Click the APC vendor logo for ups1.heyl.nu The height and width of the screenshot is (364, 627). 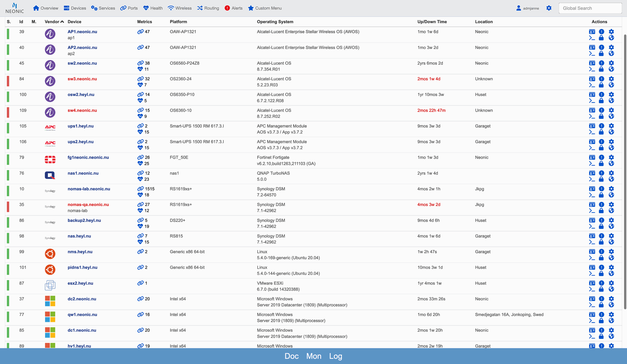50,128
